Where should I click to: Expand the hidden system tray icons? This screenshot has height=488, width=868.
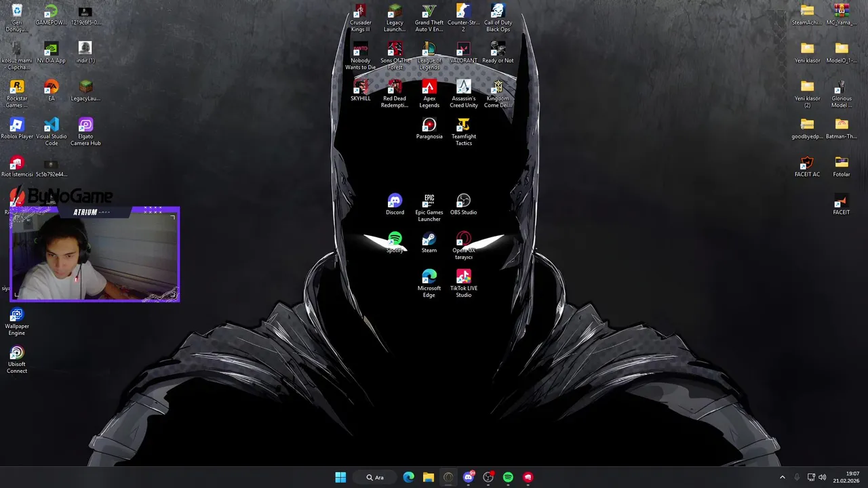point(782,477)
